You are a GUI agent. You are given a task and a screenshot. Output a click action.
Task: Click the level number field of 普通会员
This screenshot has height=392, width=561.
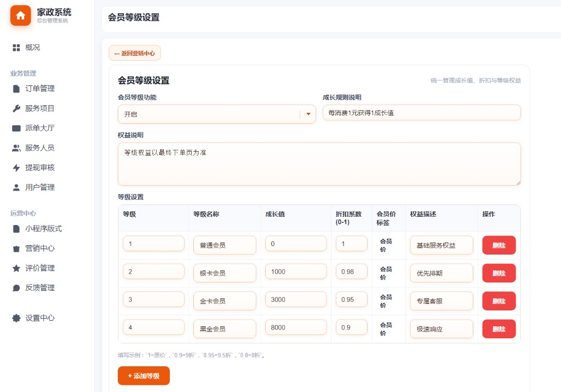click(x=153, y=244)
